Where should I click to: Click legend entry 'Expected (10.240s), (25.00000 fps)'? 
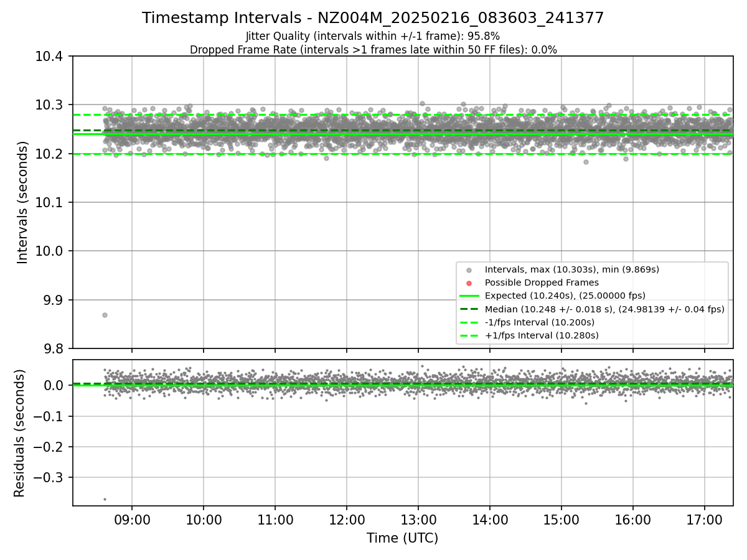click(x=565, y=296)
